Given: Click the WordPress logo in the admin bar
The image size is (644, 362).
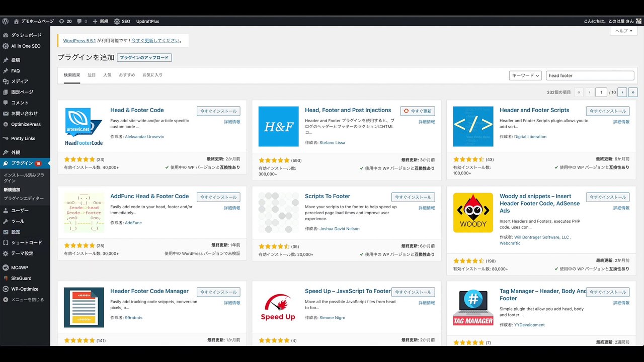Looking at the screenshot, I should coord(5,21).
